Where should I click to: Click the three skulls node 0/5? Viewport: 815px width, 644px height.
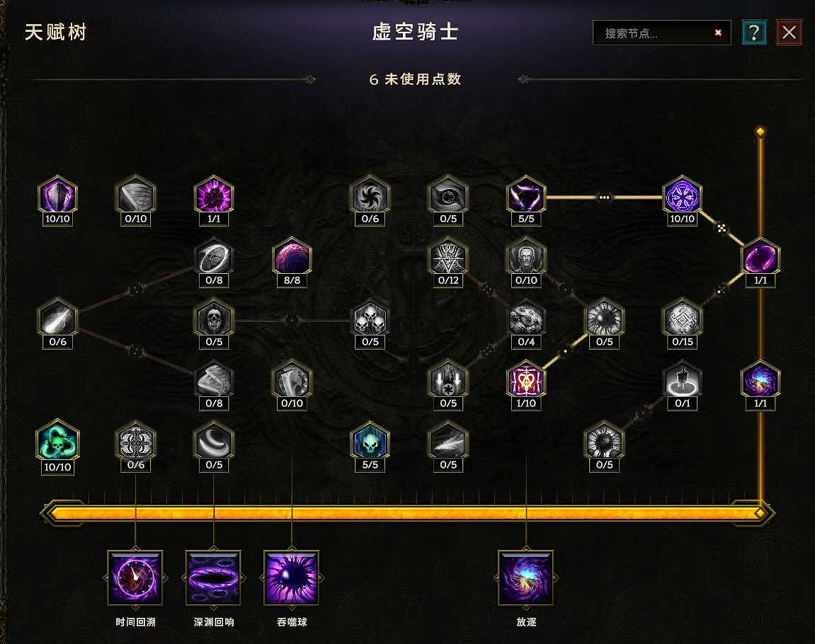tap(370, 318)
